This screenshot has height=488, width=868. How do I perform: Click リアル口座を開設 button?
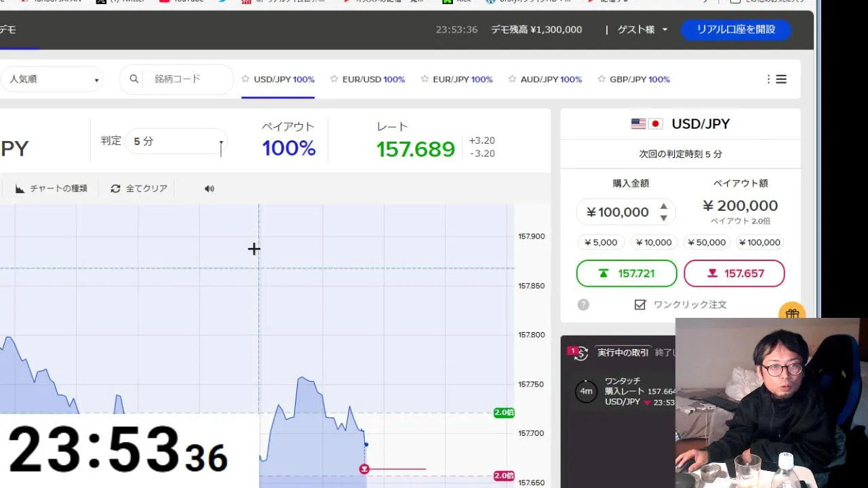pos(736,30)
